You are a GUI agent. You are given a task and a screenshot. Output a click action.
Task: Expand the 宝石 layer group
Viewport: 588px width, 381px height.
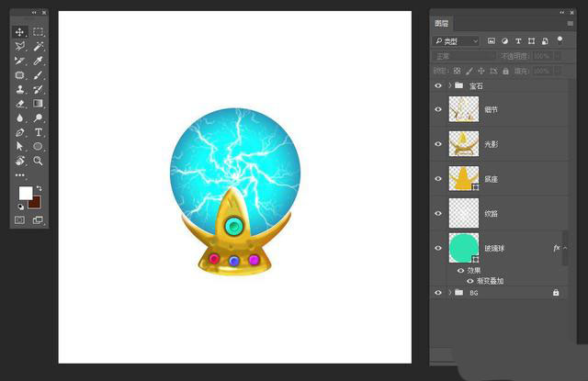click(449, 85)
